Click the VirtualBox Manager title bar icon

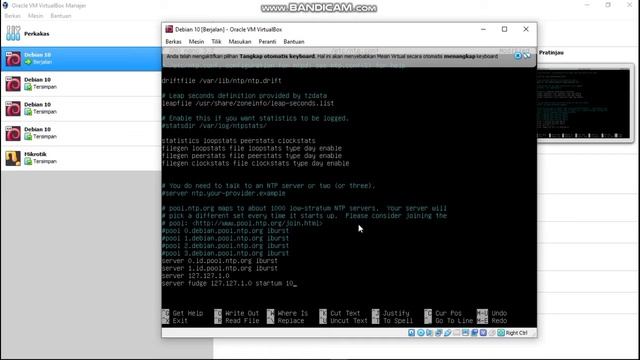[5, 5]
